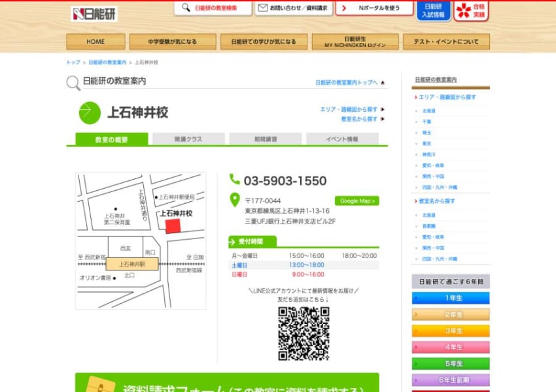Image resolution: width=556 pixels, height=392 pixels.
Task: Click the envelope icon for お問い合わせ
Action: 263,8
